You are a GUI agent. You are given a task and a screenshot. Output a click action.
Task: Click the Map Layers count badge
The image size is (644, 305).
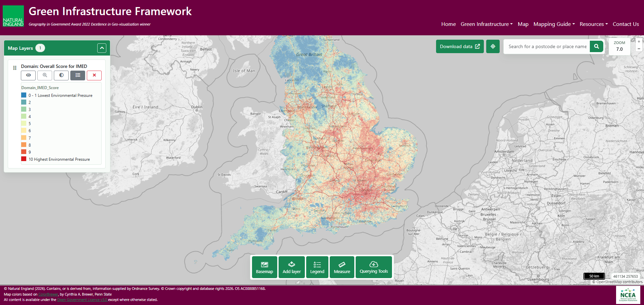(40, 48)
